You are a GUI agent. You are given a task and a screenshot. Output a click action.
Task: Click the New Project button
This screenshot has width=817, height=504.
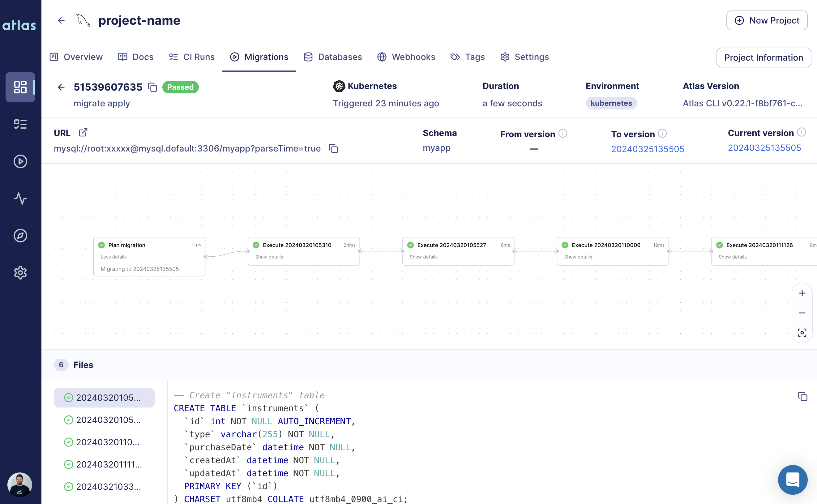click(766, 20)
